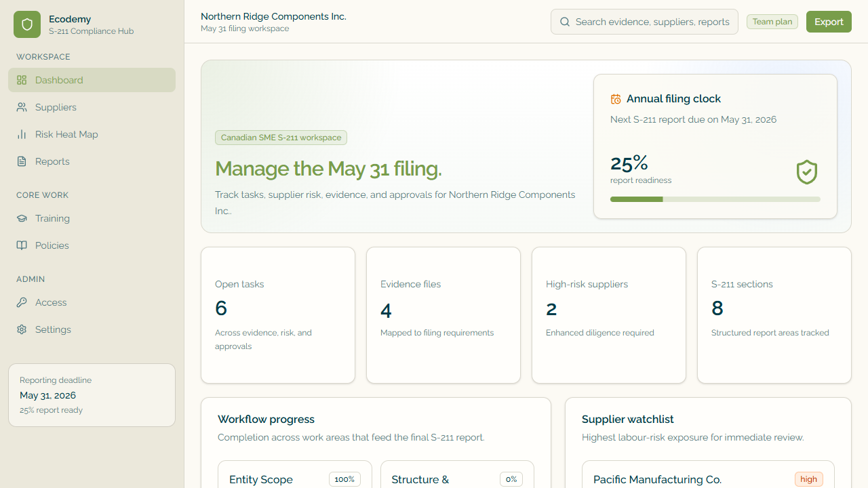This screenshot has width=868, height=488.
Task: Click the Policies open book icon
Action: point(22,245)
